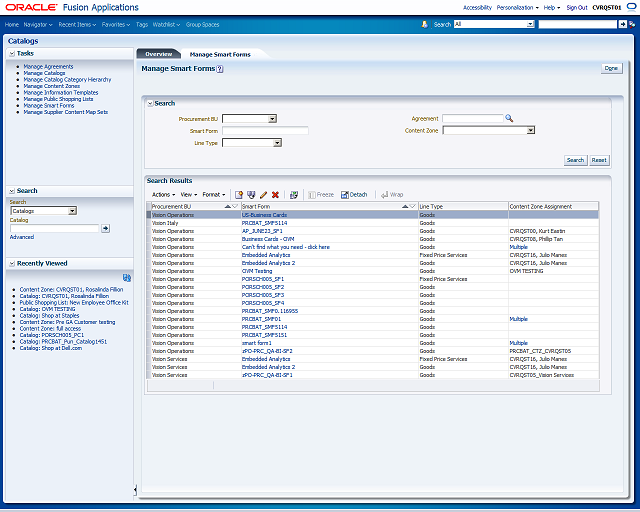Switch to the Overview tab
The image size is (640, 512).
click(x=159, y=54)
